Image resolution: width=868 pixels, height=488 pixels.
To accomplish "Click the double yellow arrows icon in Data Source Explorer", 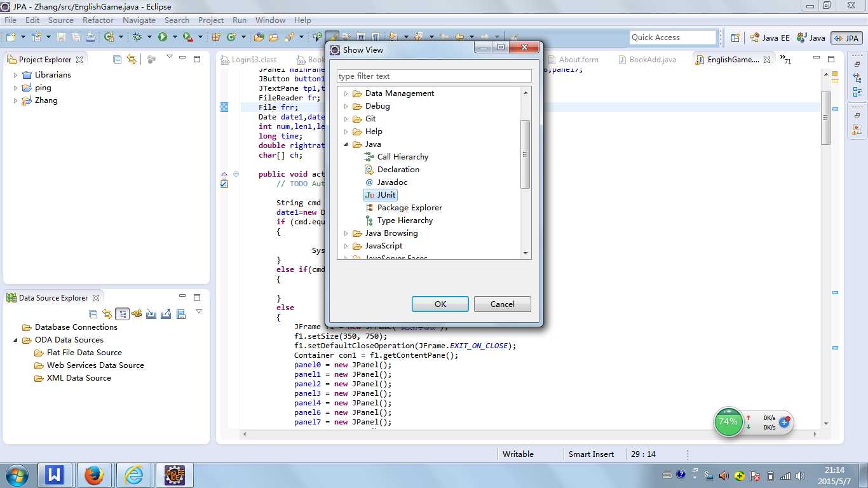I will (107, 314).
